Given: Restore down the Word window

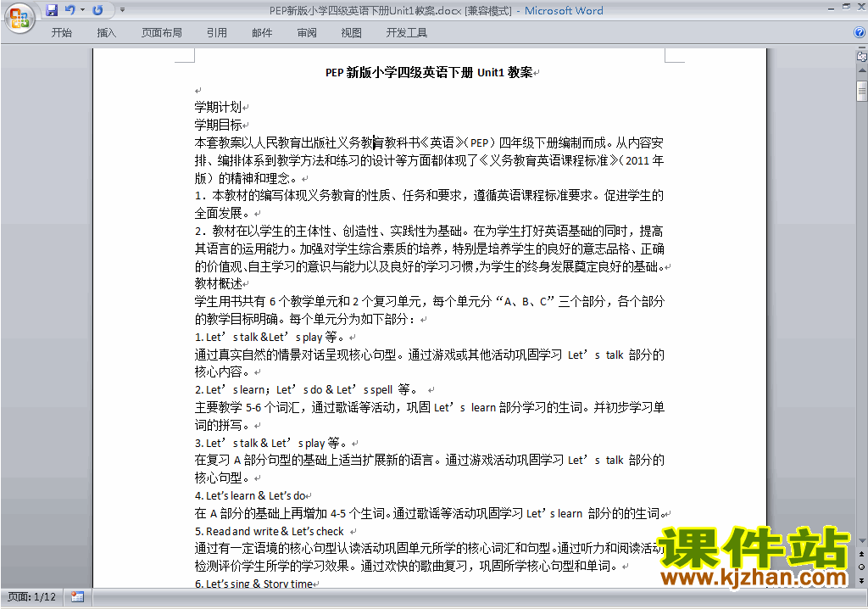Looking at the screenshot, I should [846, 8].
